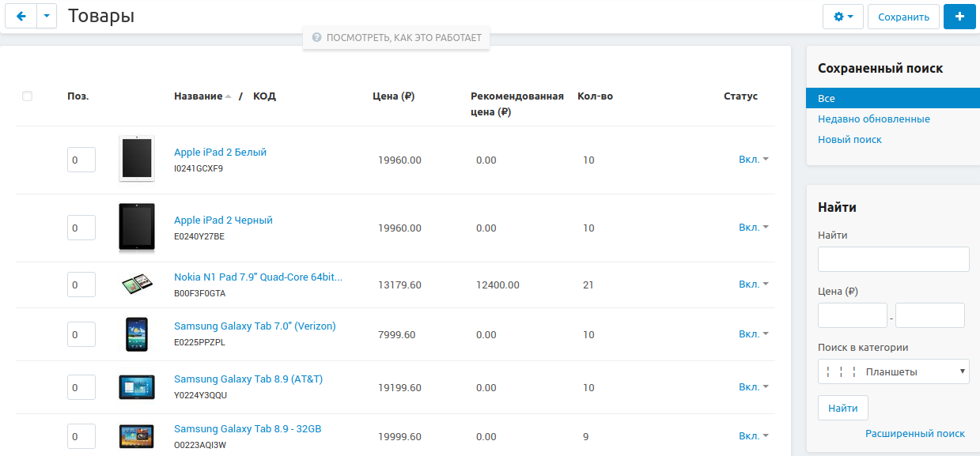980x456 pixels.
Task: Select product code B00F3F0GTA
Action: point(199,293)
